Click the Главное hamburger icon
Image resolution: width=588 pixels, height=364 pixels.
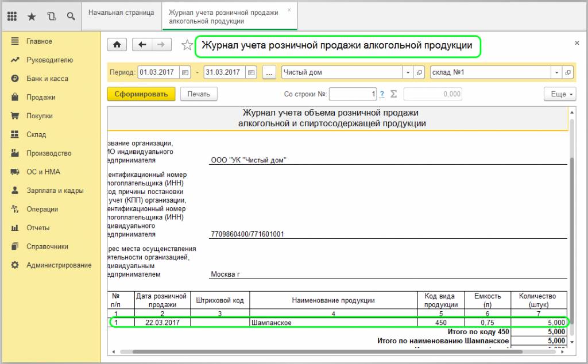pos(15,41)
